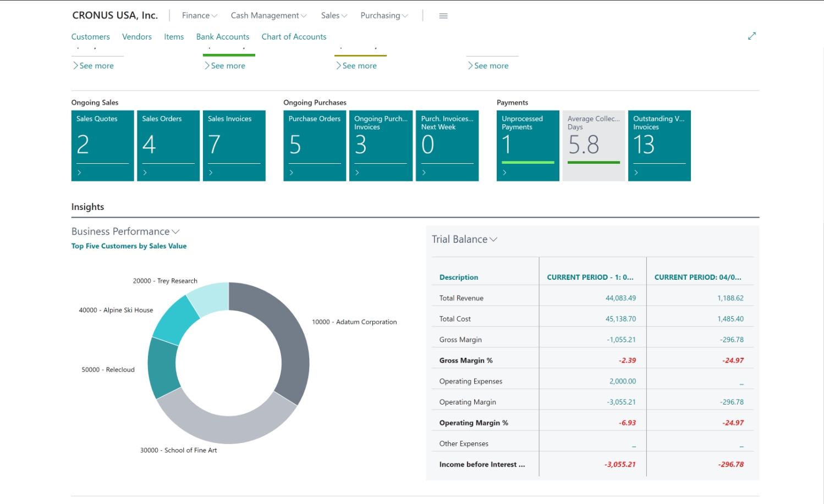Open Purch. Invoices Next Week arrow
The width and height of the screenshot is (824, 504).
[424, 173]
